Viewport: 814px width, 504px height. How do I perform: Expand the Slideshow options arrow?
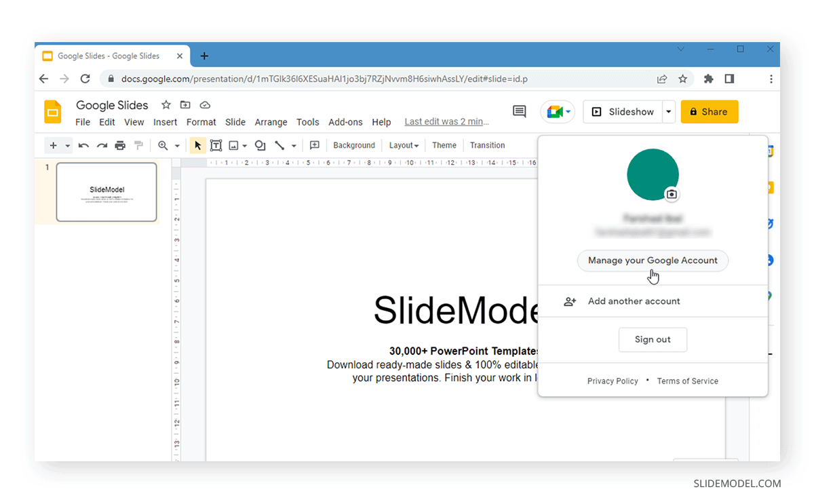[669, 112]
